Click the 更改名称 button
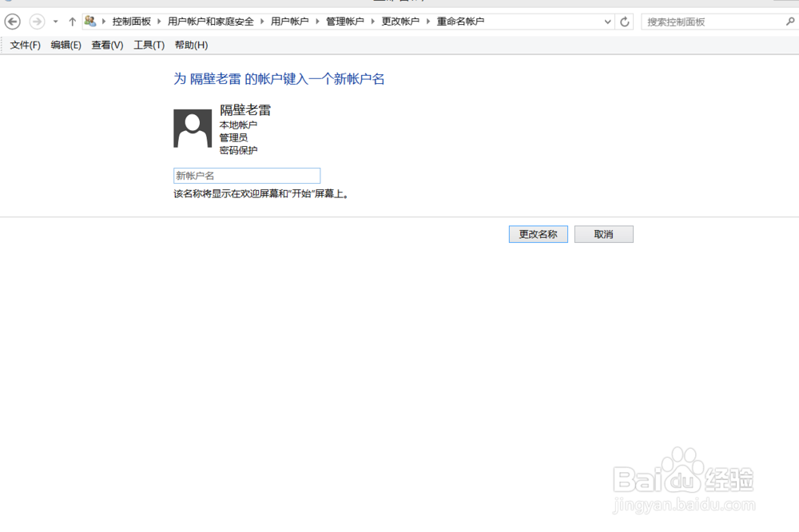The width and height of the screenshot is (799, 532). [x=538, y=233]
